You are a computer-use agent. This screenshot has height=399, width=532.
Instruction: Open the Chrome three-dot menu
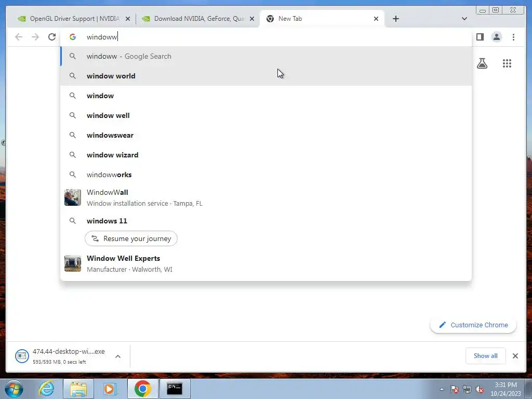coord(513,37)
